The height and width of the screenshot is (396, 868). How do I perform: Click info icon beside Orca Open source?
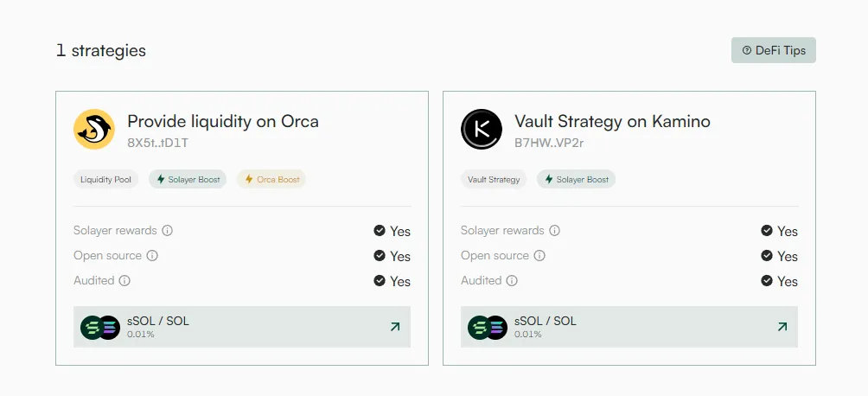[x=152, y=256]
